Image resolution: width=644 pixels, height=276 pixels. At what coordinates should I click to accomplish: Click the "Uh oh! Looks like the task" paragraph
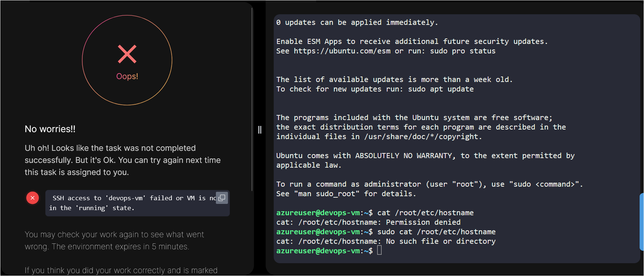point(123,160)
